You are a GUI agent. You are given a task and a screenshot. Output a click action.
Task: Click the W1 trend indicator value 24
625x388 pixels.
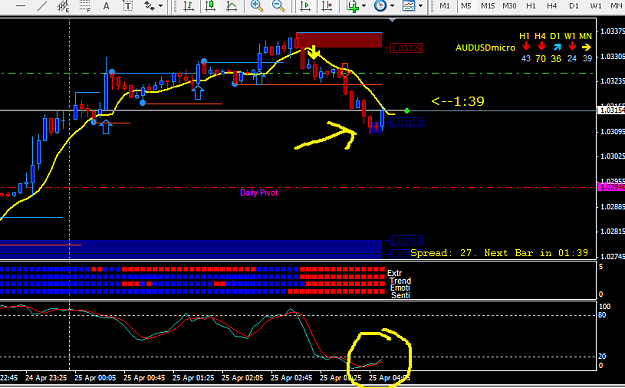[x=572, y=59]
